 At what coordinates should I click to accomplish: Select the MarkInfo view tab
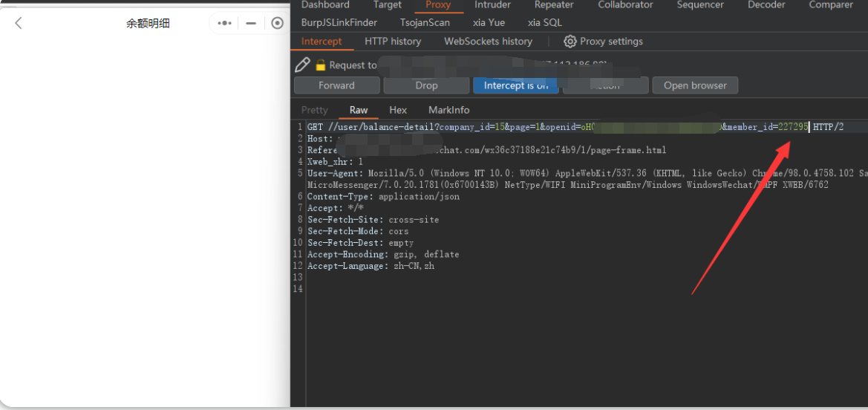(x=448, y=110)
